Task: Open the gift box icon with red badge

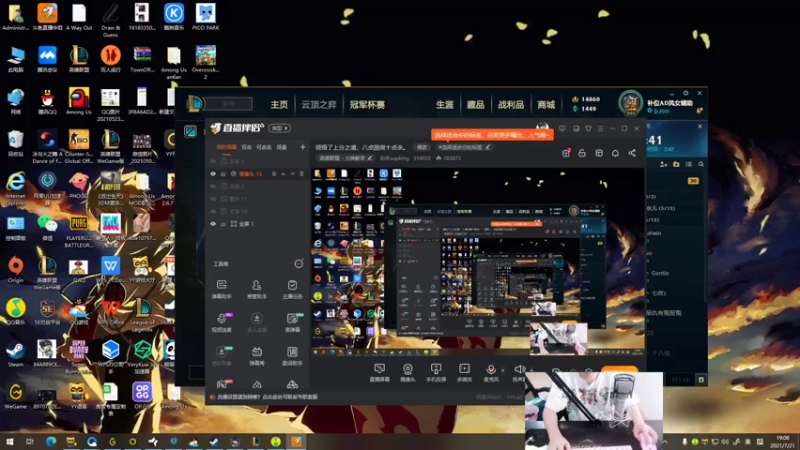Action: (566, 153)
